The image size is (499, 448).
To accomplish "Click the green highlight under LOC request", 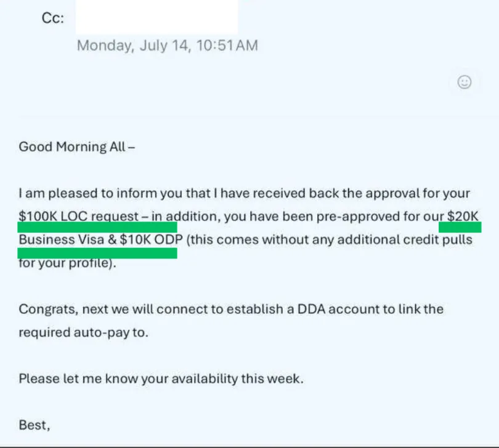I will point(97,227).
